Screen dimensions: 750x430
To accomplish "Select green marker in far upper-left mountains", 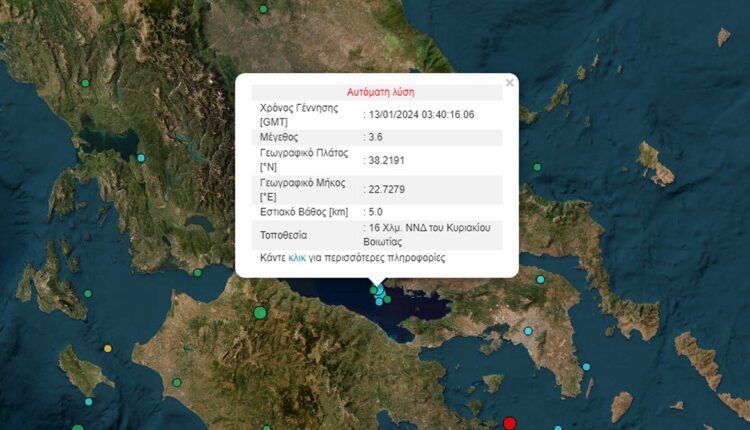I will click(x=86, y=82).
